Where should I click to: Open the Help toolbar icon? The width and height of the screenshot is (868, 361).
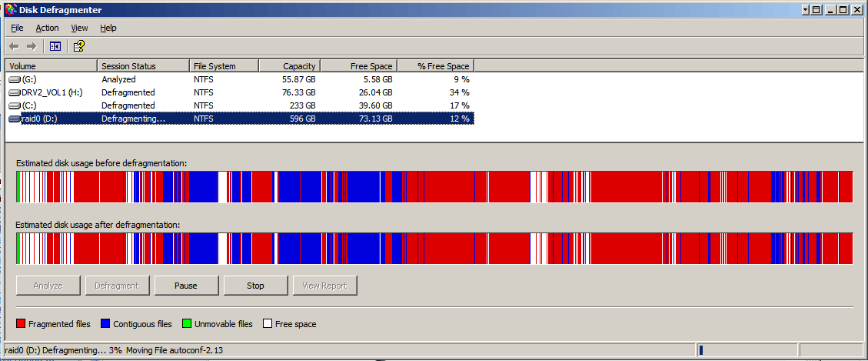(79, 46)
